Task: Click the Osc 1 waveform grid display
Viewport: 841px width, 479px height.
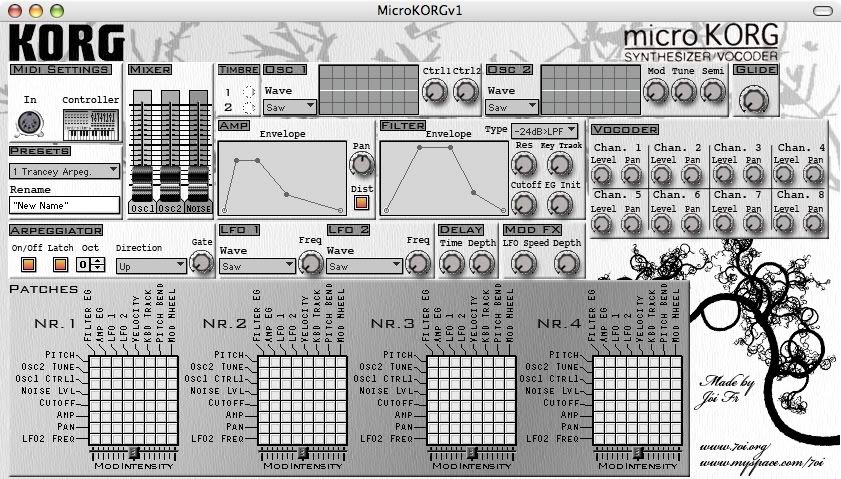Action: [x=368, y=90]
